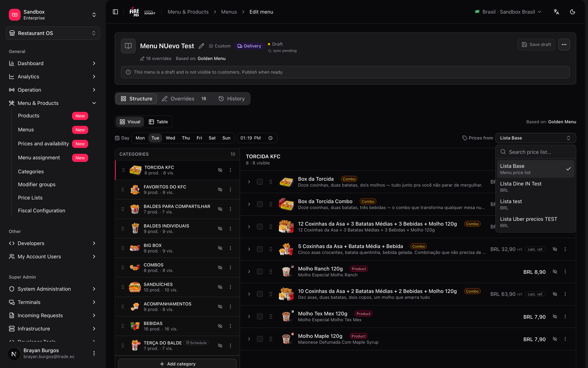
Task: Toggle the sidebar panel icon
Action: 115,12
